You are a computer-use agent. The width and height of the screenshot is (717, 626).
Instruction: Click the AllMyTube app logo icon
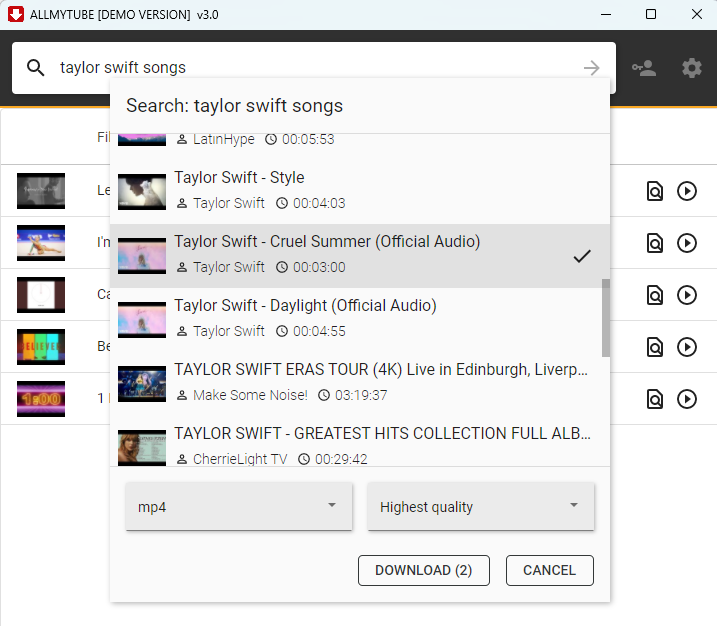click(16, 14)
